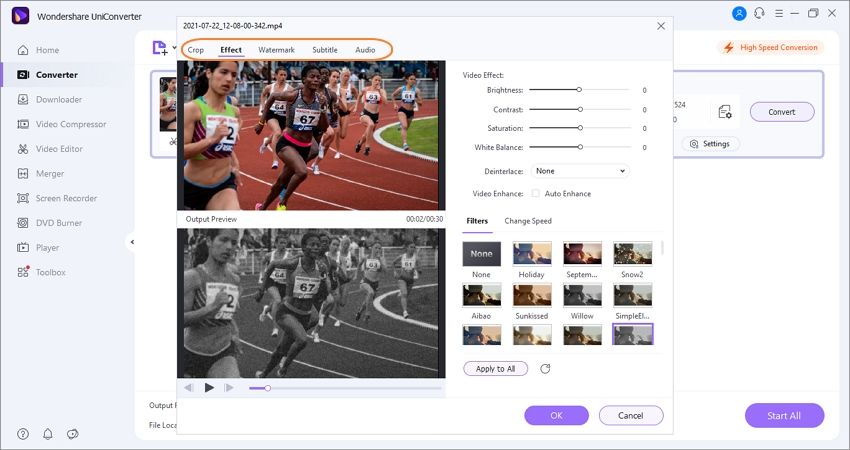Click the trim scissors icon
The image size is (850, 450).
173,142
